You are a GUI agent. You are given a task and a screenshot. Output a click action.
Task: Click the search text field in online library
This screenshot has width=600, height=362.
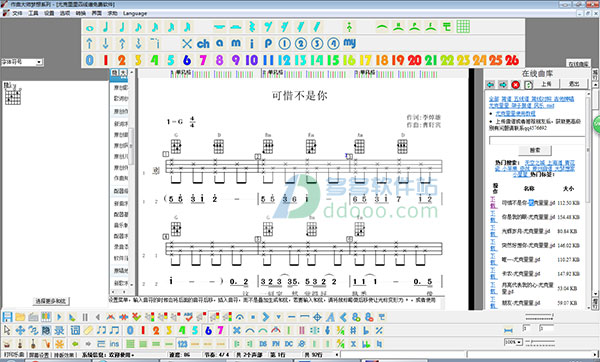click(x=536, y=140)
